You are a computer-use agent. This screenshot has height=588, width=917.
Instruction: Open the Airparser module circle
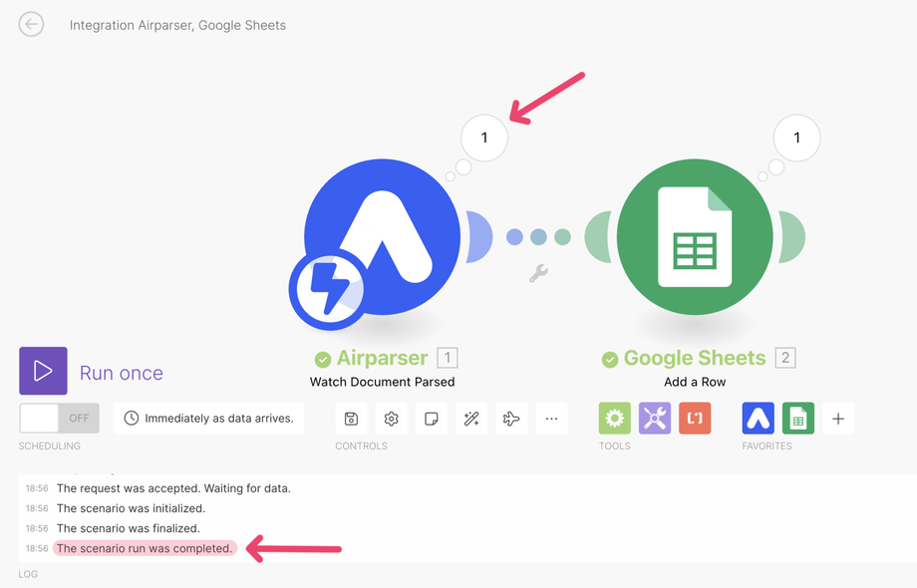click(383, 237)
